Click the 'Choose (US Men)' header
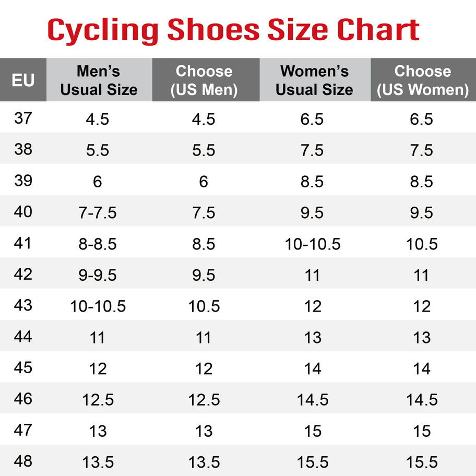 tap(204, 80)
